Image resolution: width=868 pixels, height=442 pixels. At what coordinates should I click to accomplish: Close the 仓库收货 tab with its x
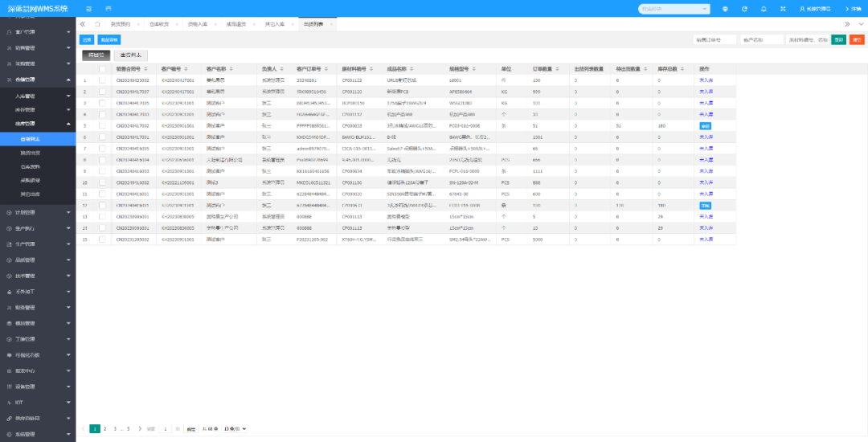tap(177, 24)
